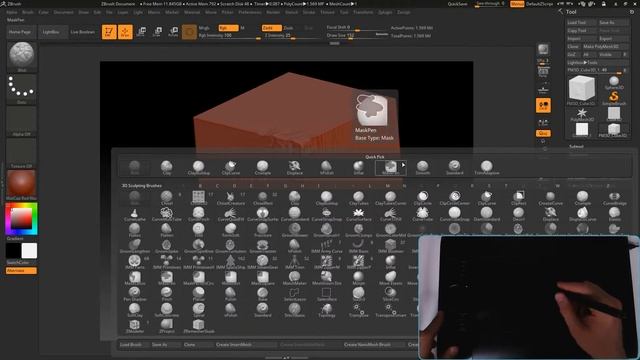Choose the Smooth brush in Quick Pick
This screenshot has width=640, height=360.
pos(422,167)
